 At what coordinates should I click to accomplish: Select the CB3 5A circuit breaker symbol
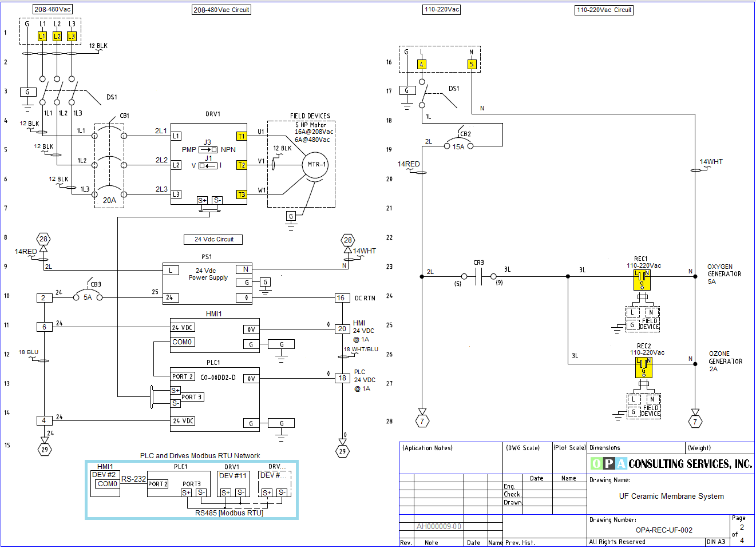[x=88, y=297]
